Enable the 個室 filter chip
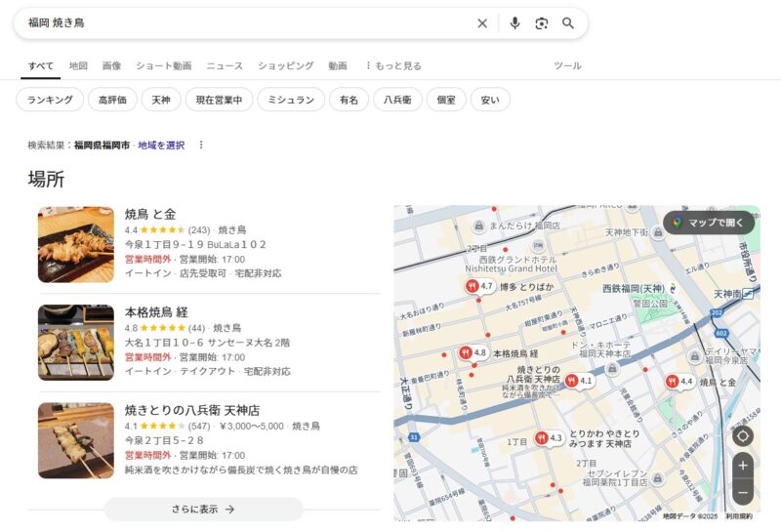Image resolution: width=781 pixels, height=532 pixels. pyautogui.click(x=446, y=100)
